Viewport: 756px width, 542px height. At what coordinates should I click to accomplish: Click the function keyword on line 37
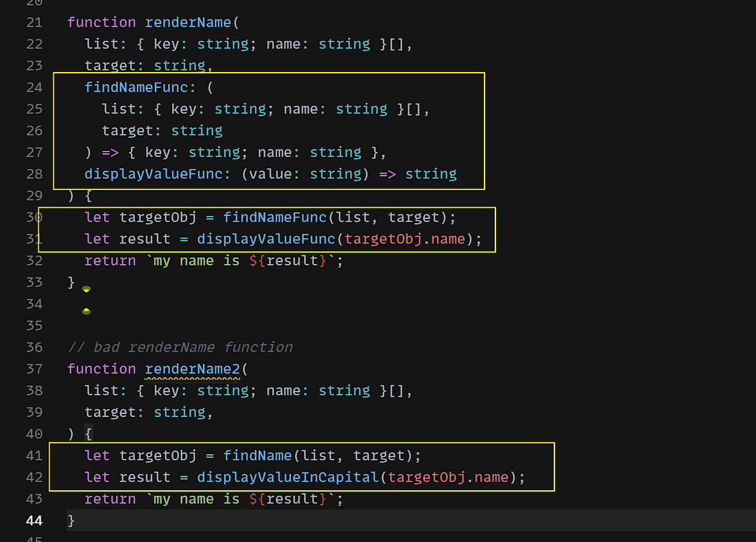click(102, 369)
